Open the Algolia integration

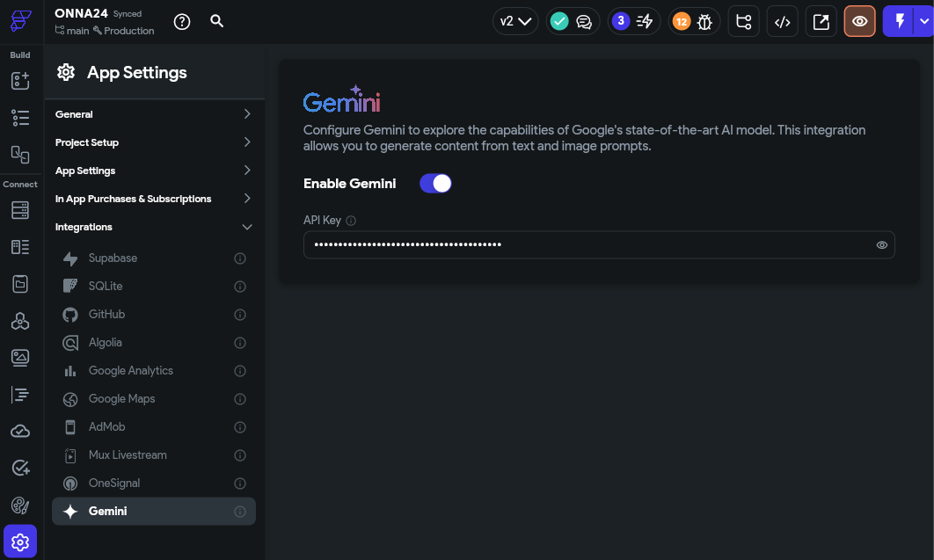pyautogui.click(x=154, y=342)
